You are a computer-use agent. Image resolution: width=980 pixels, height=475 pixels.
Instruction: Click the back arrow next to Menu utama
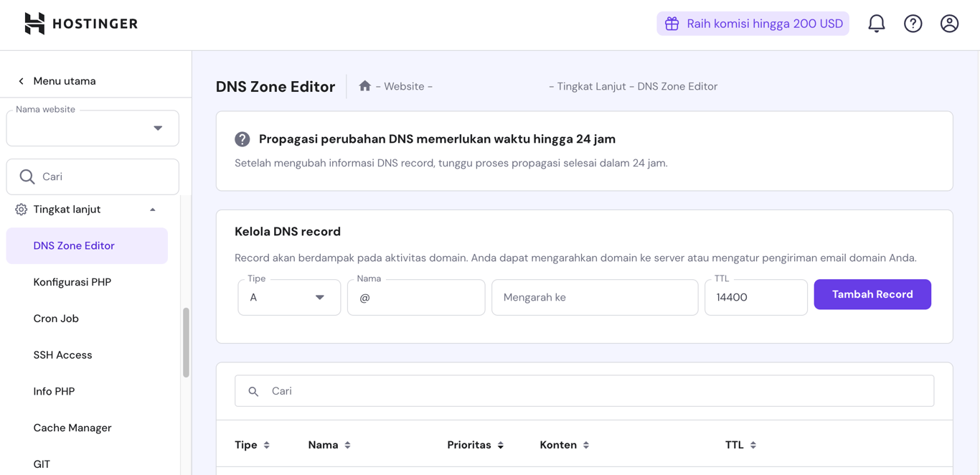pyautogui.click(x=20, y=81)
